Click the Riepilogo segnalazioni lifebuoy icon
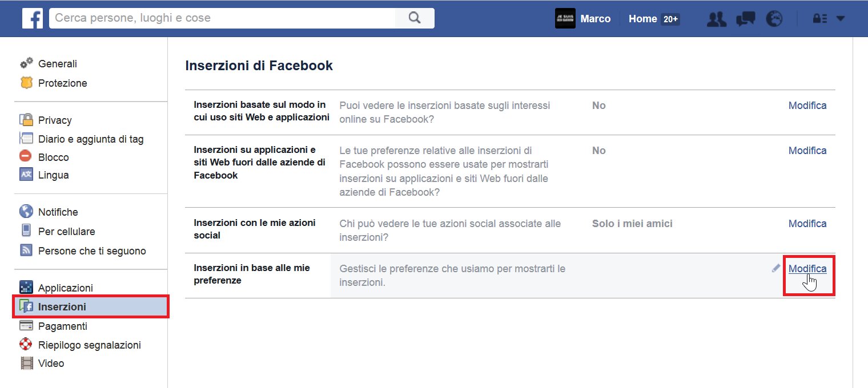Screen dimensions: 868x388 pos(26,345)
